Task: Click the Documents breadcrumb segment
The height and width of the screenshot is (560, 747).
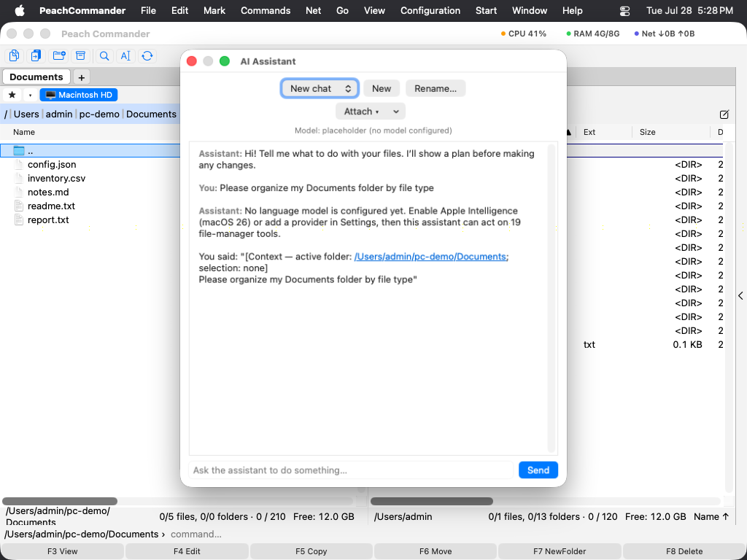Action: click(x=151, y=114)
